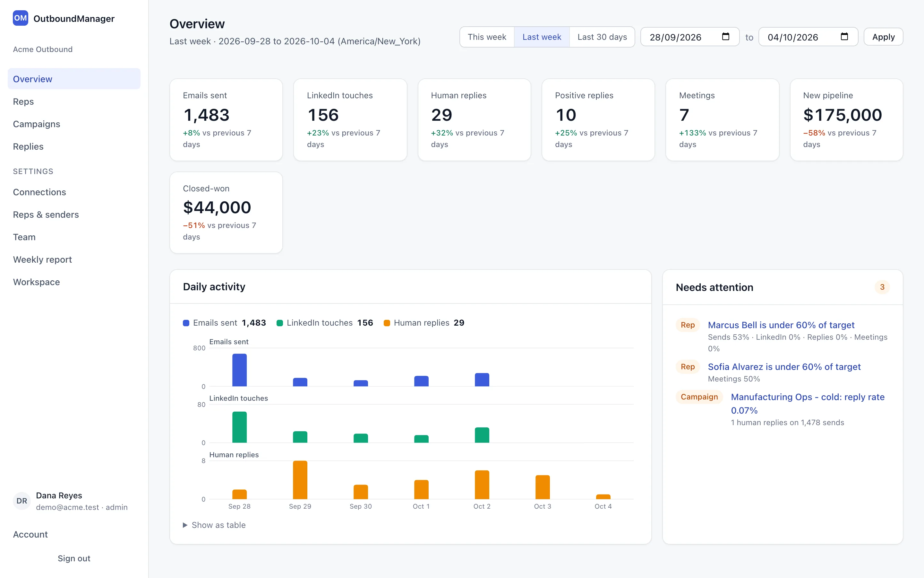Open the Campaigns page

[x=74, y=124]
